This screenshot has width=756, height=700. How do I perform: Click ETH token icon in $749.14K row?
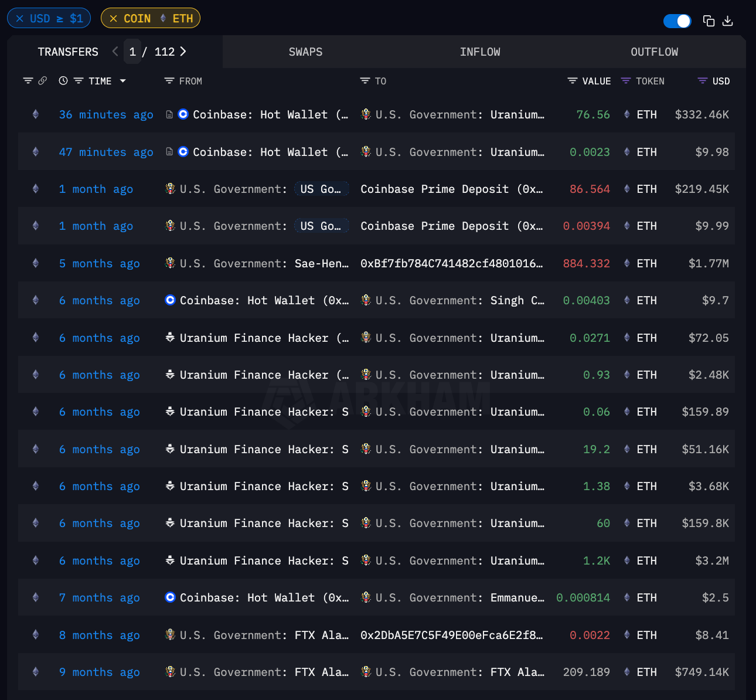627,672
